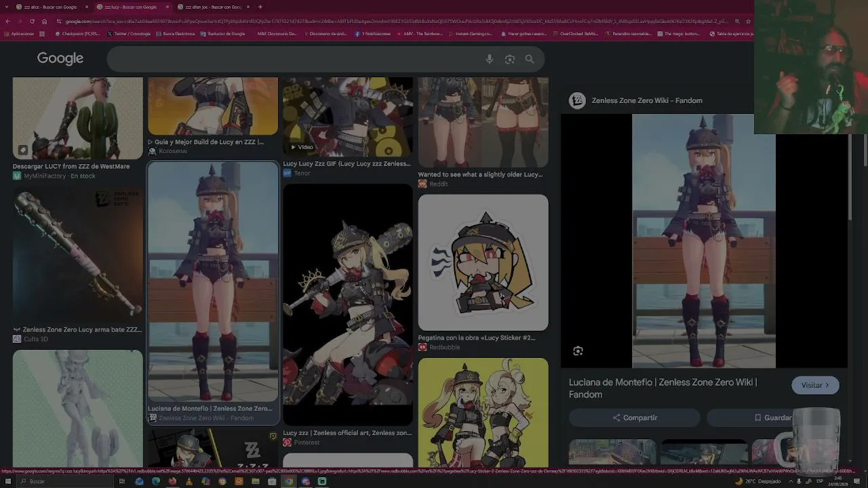Close the 'zzz alice' tab
The image size is (868, 488).
click(x=86, y=7)
